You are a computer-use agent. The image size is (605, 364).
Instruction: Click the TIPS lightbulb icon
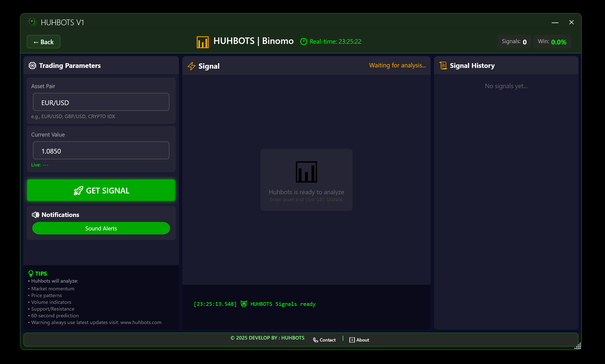click(x=31, y=274)
